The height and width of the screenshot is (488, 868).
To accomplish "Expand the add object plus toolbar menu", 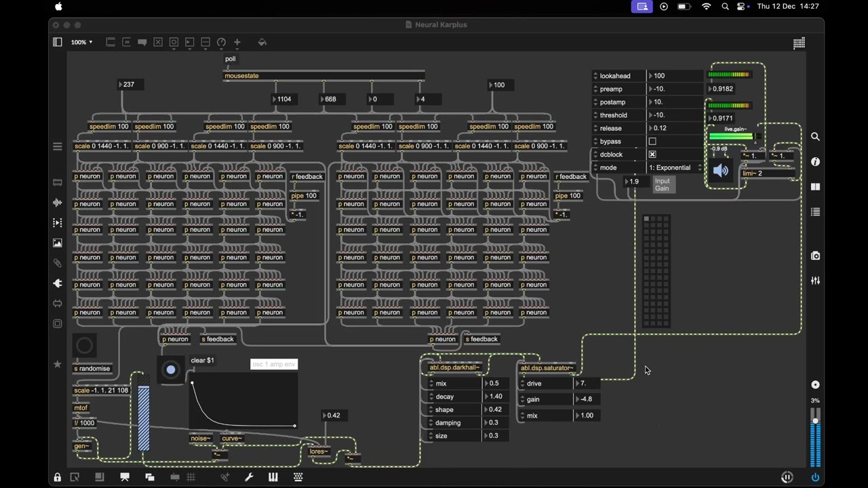I will tap(237, 42).
